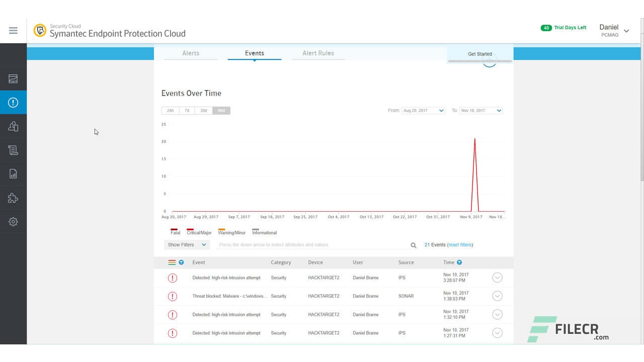Open the Devices and Users section
The width and height of the screenshot is (644, 362).
pyautogui.click(x=13, y=127)
